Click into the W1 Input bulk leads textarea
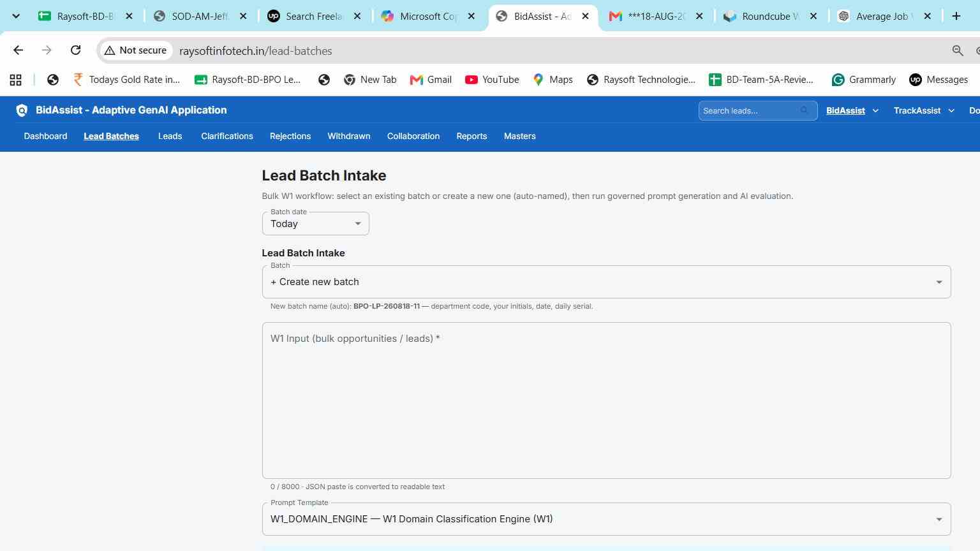Viewport: 980px width, 551px height. tap(606, 400)
